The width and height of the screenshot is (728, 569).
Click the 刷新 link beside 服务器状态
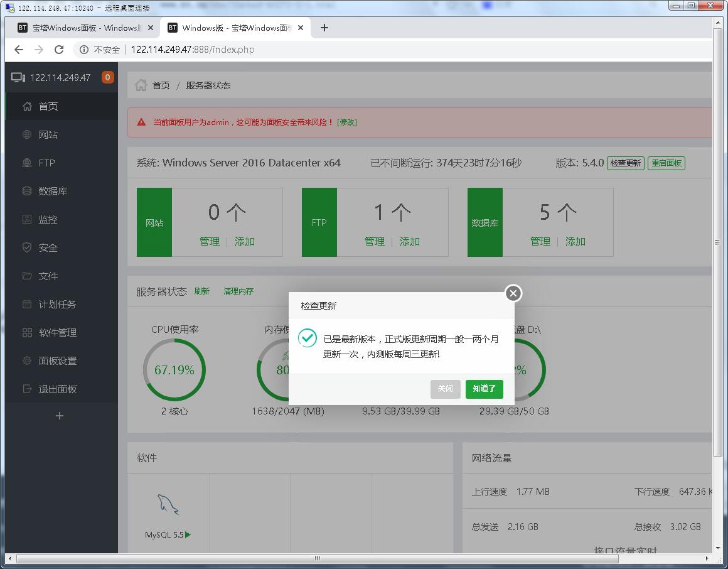coord(202,291)
